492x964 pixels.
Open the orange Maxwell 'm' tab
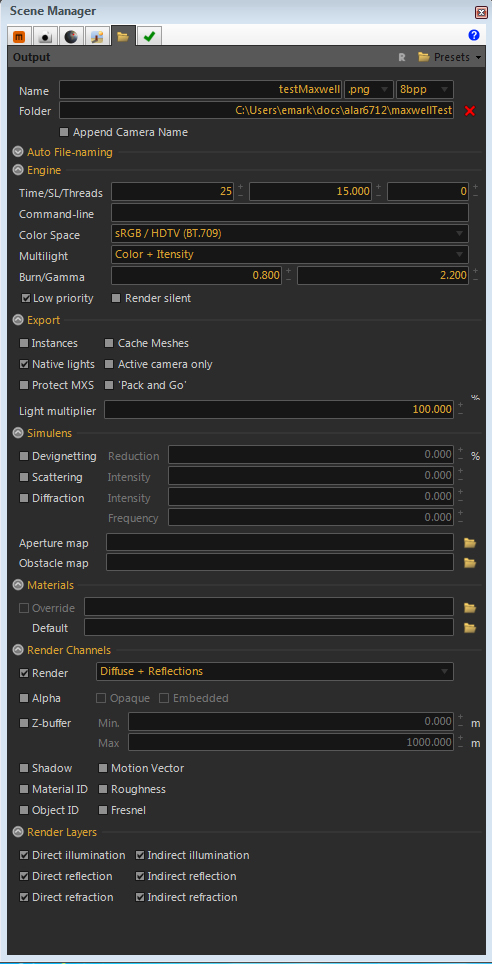pyautogui.click(x=19, y=37)
